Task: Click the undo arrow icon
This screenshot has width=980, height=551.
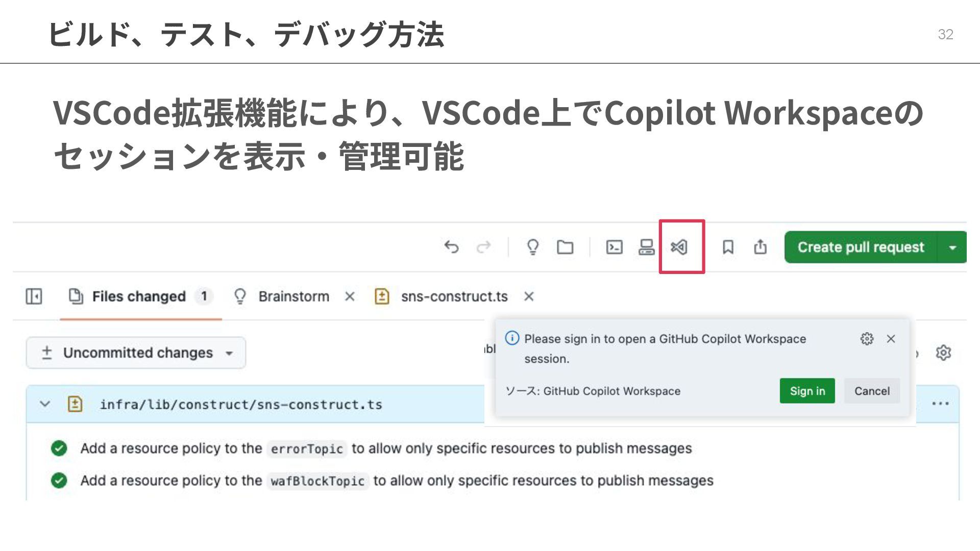Action: click(x=451, y=247)
